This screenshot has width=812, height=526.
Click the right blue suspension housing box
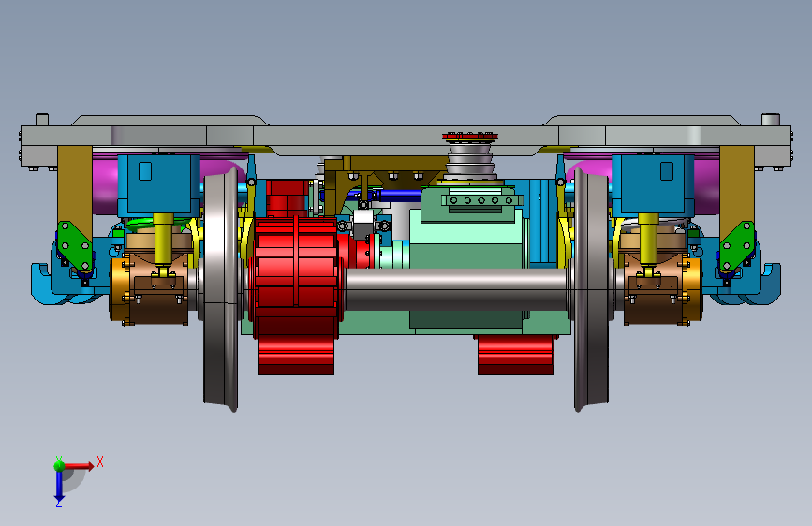(653, 185)
